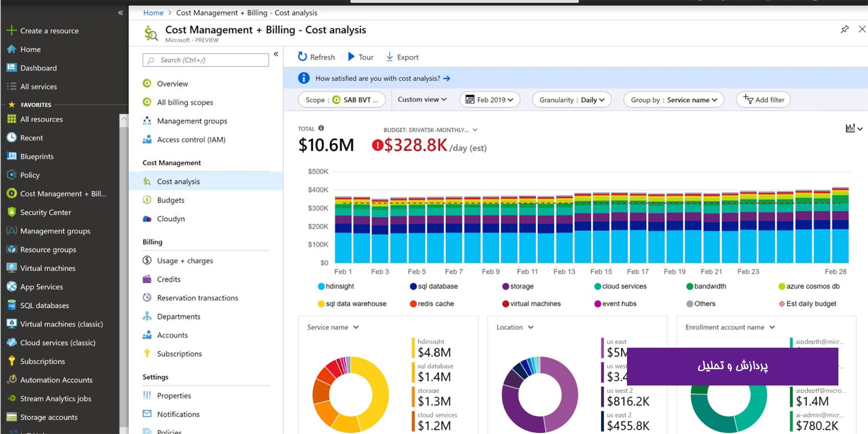Click the Refresh icon in toolbar
Image resolution: width=868 pixels, height=434 pixels.
[x=302, y=57]
